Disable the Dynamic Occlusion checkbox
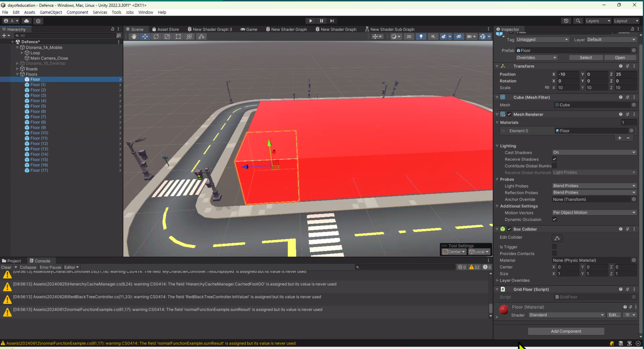Image resolution: width=644 pixels, height=349 pixels. (x=554, y=219)
